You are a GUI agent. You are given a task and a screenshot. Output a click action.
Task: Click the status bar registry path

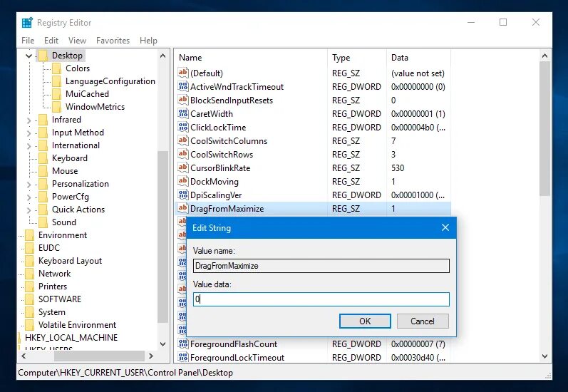pos(125,373)
